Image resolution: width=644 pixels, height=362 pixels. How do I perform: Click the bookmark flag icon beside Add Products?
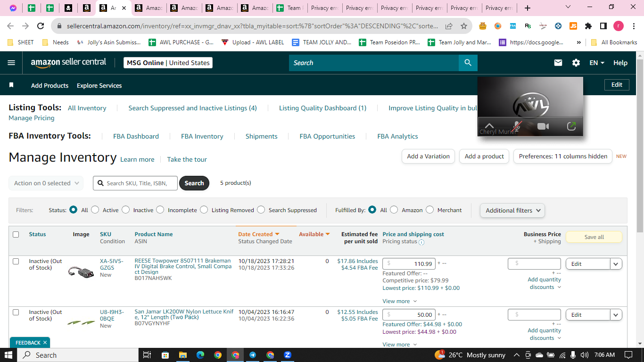(12, 85)
